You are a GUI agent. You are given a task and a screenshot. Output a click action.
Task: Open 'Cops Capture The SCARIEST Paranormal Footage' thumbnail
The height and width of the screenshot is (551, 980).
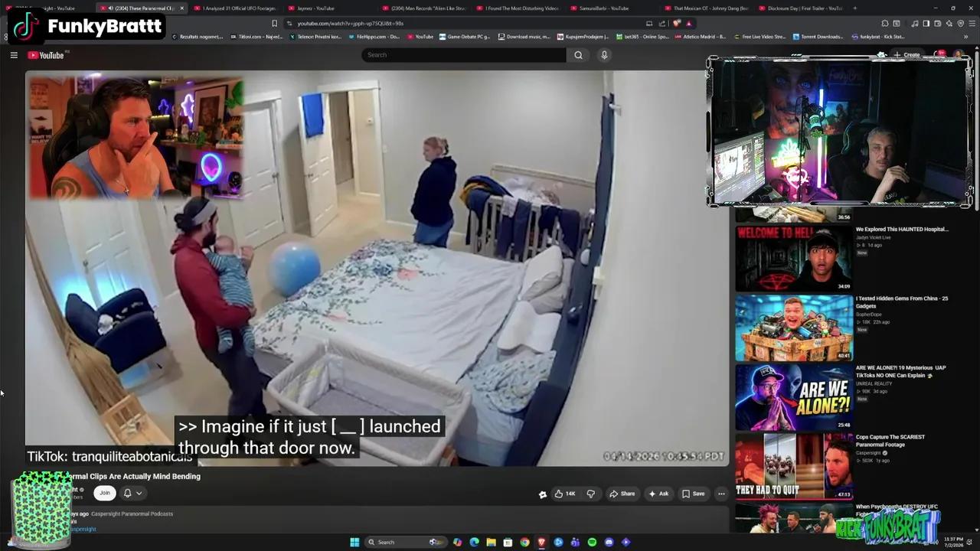tap(794, 466)
